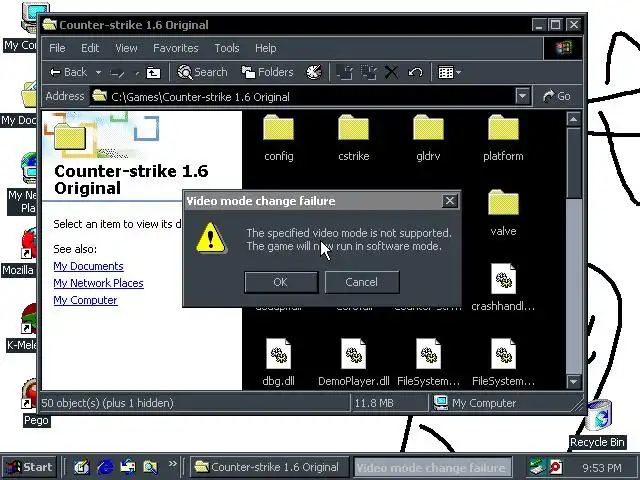Click the Go button
Image resolution: width=640 pixels, height=480 pixels.
click(557, 96)
